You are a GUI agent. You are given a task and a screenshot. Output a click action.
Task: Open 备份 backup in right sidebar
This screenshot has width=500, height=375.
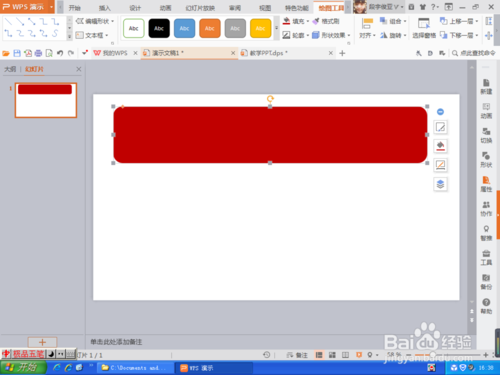486,282
